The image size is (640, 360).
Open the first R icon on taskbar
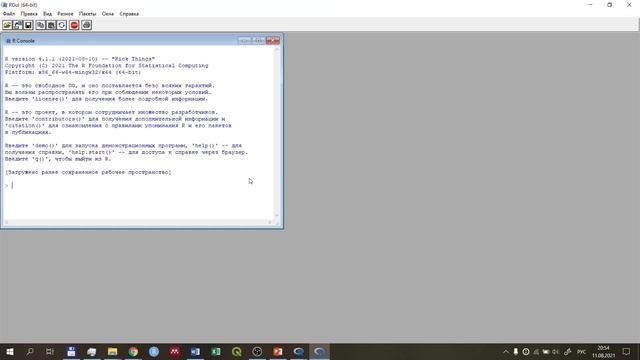click(298, 351)
